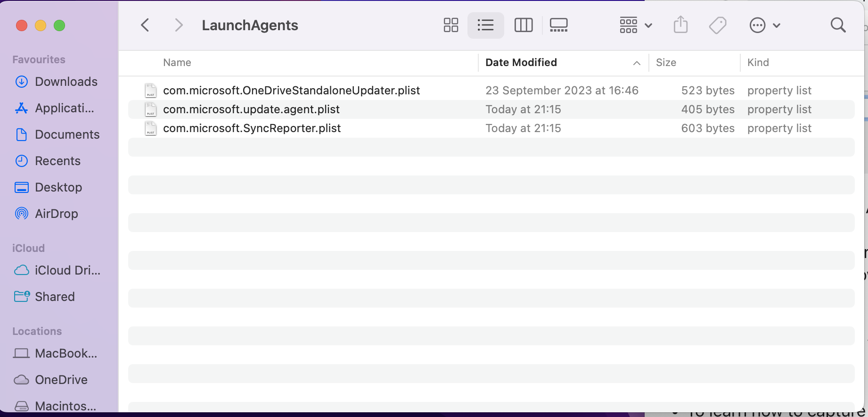Select com.microsoft.SyncReporter.plist file name
868x417 pixels.
point(252,128)
